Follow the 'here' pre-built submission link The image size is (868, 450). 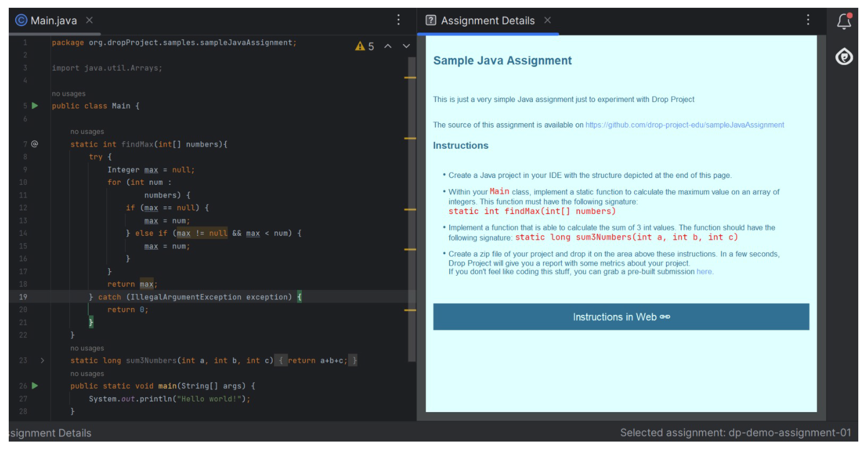(x=704, y=271)
